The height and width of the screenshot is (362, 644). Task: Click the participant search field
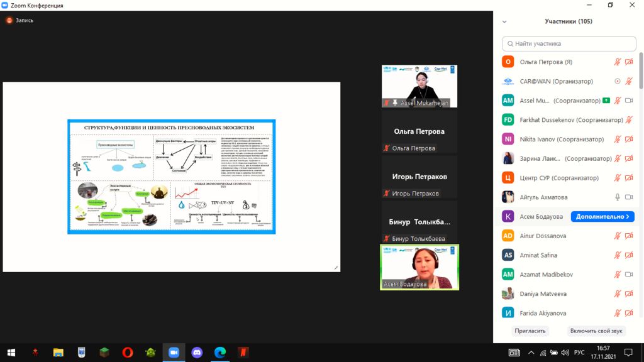pos(569,43)
